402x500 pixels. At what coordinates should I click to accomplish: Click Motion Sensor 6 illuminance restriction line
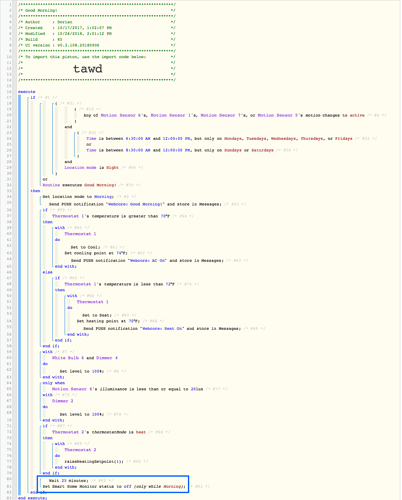click(x=127, y=389)
